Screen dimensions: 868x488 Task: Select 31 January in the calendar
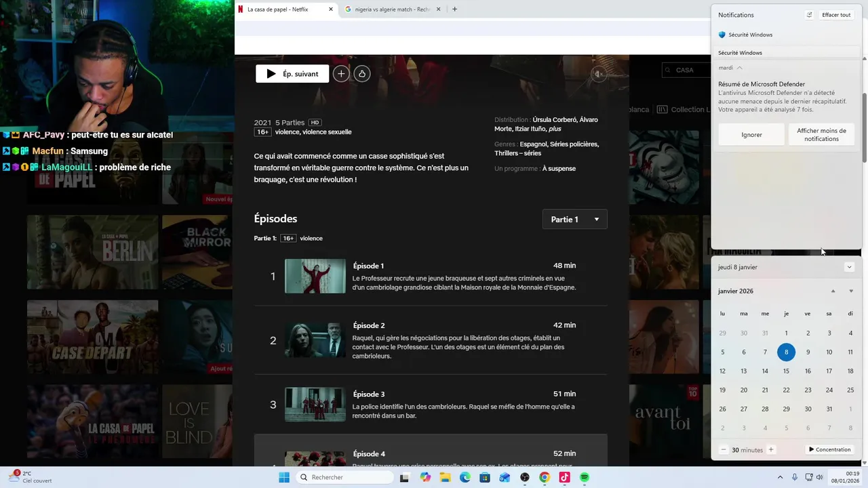coord(829,409)
